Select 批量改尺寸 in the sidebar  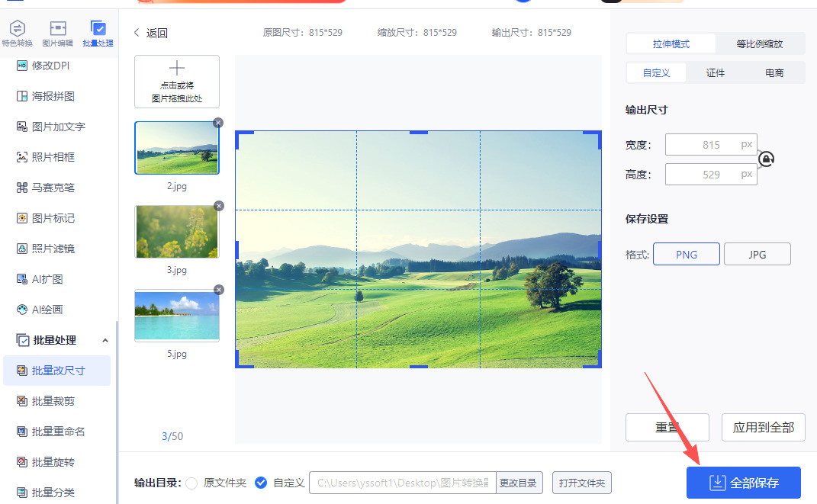56,371
